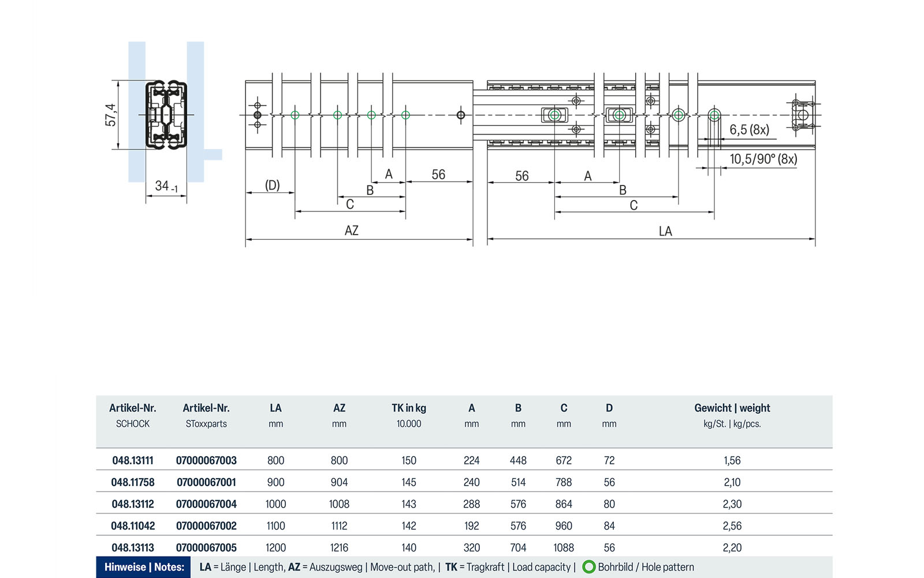
Task: Select the LA dimension label in the drawing
Action: tap(665, 231)
